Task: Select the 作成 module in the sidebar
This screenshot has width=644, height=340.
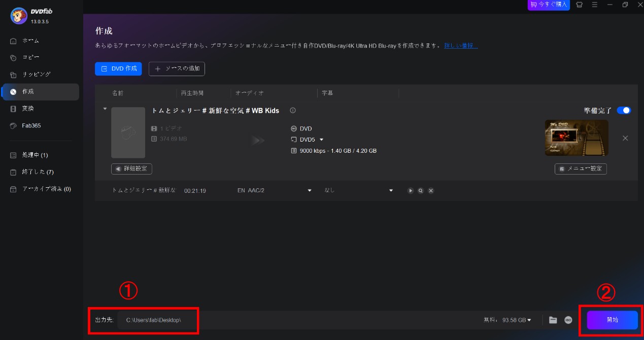Action: 41,92
